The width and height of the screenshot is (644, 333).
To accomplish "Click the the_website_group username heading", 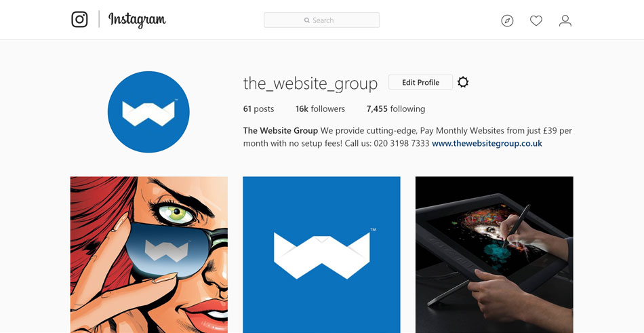I will [310, 83].
